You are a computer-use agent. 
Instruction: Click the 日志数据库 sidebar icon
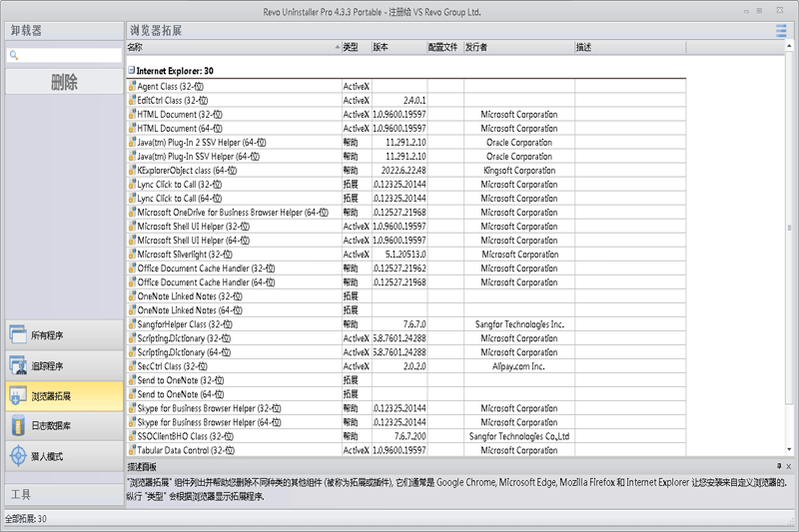pos(18,425)
